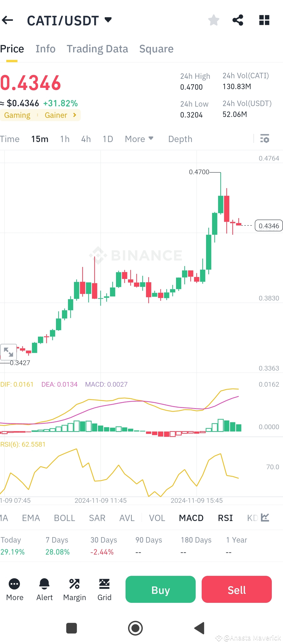Toggle the RSI indicator on the chart
The height and width of the screenshot is (644, 283).
[225, 517]
